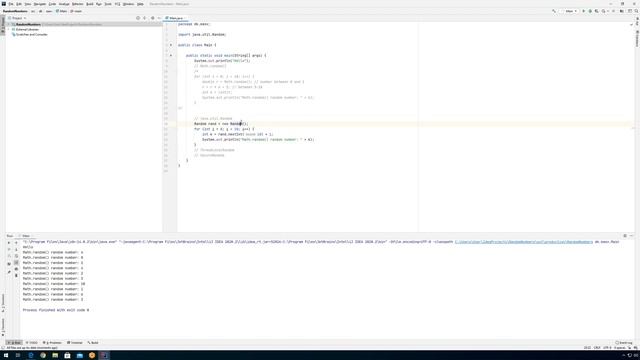640x360 pixels.
Task: Toggle soft-wrap in Run console
Action: (x=16, y=256)
